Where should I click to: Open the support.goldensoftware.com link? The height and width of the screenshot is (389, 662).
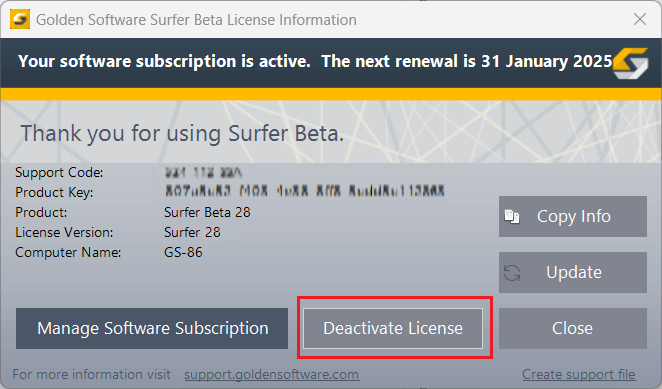tap(271, 375)
